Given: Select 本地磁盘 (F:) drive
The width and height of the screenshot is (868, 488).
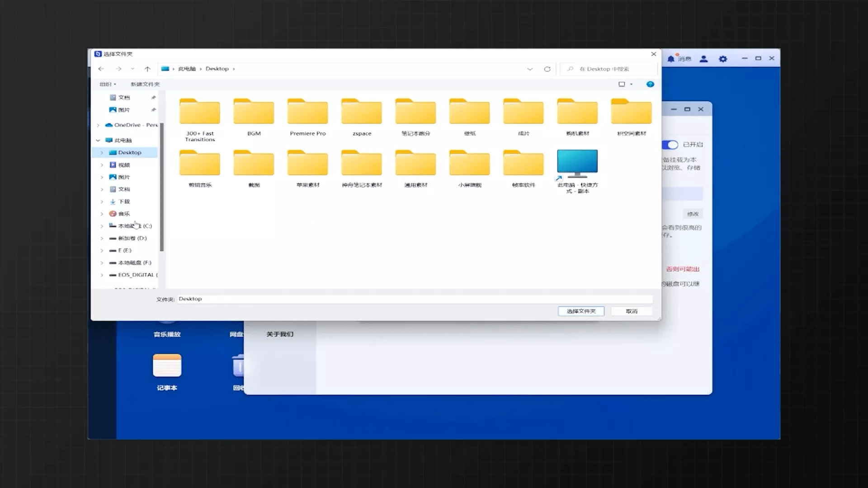Looking at the screenshot, I should [130, 263].
